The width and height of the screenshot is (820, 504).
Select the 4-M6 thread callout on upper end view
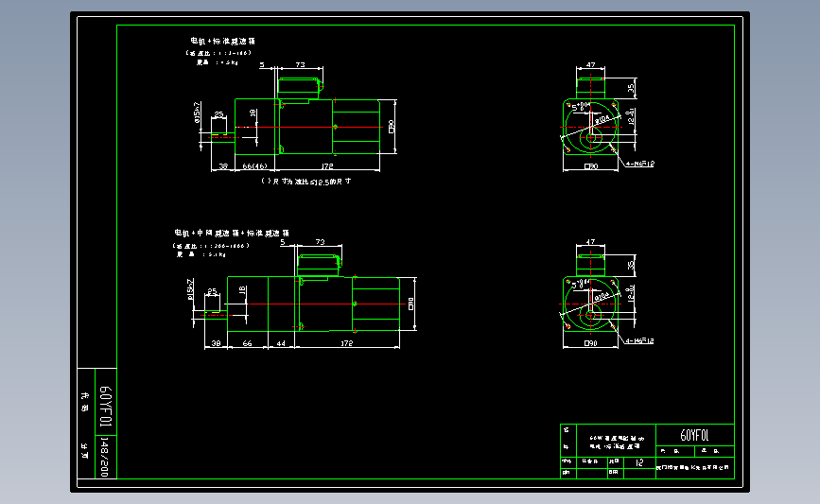click(x=639, y=164)
